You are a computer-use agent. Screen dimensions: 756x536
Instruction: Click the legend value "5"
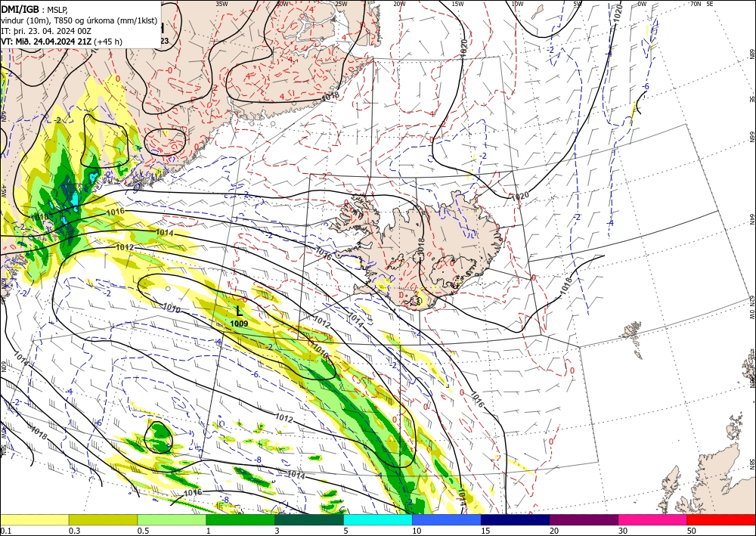[x=346, y=531]
